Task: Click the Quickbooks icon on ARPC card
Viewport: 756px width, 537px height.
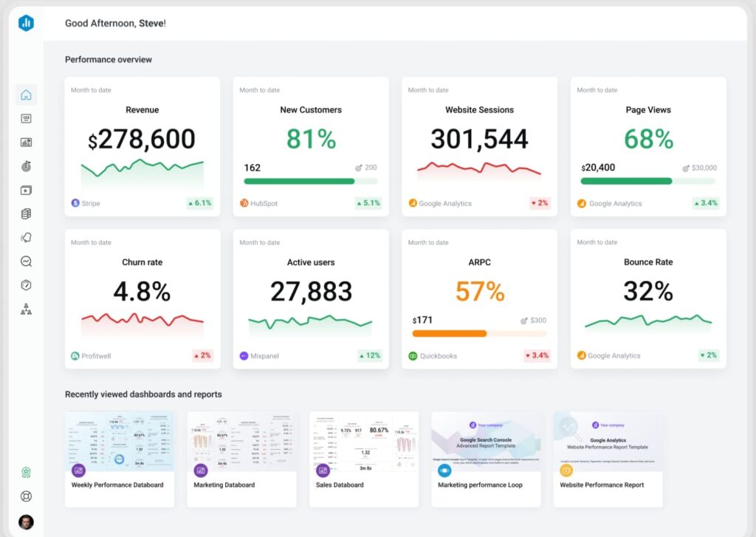Action: coord(412,355)
